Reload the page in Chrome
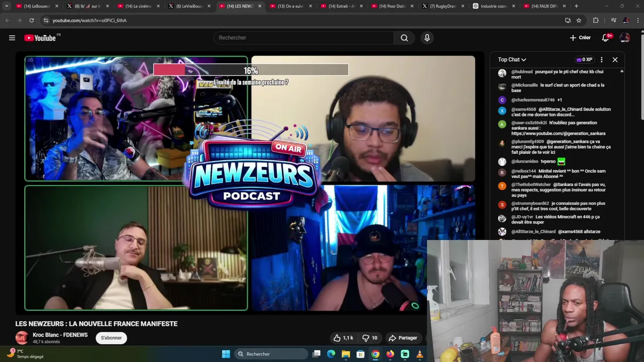 tap(31, 20)
